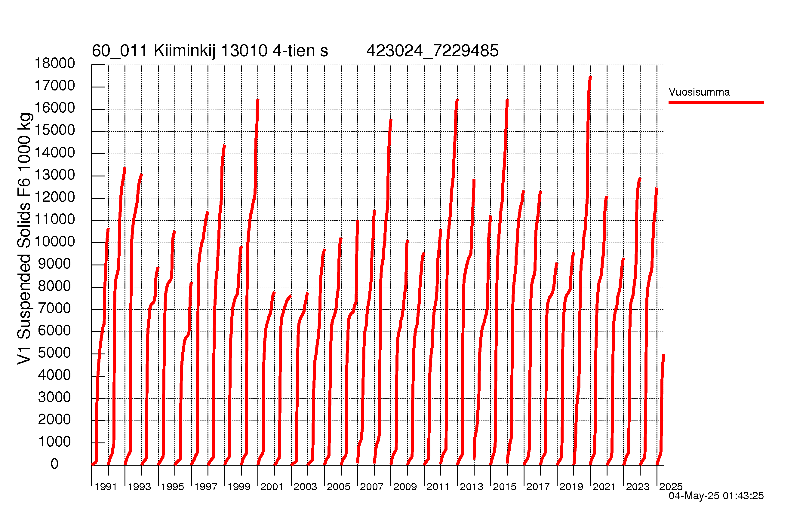Click the y-axis value '8000'

click(54, 286)
